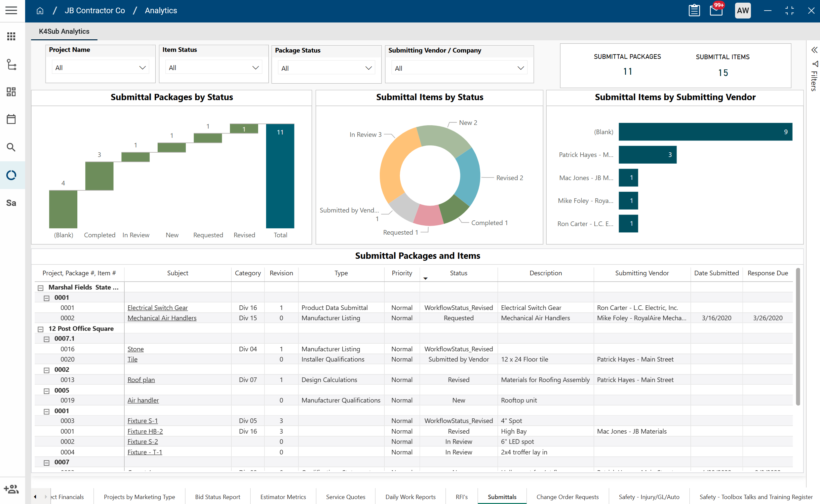Open the Roof plan subject link
Viewport: 820px width, 504px height.
(x=141, y=380)
